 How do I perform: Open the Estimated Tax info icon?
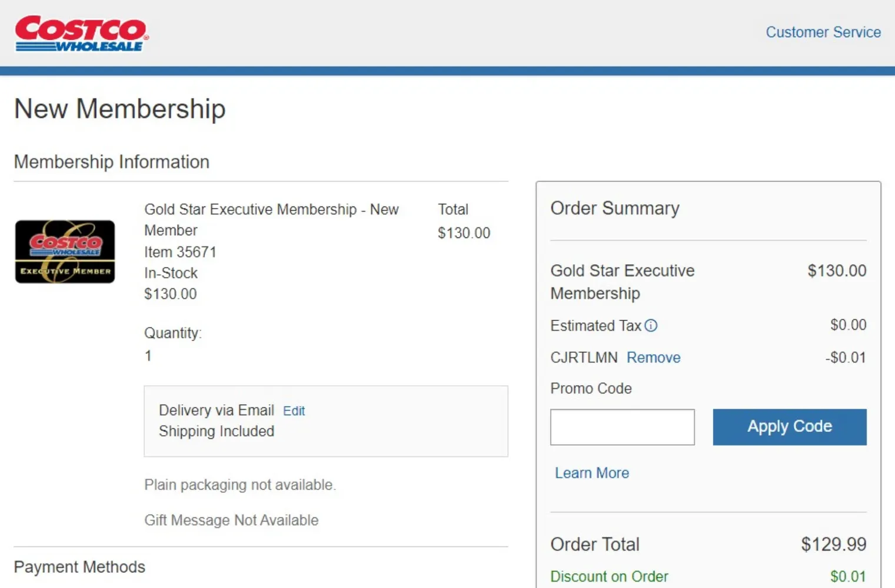651,326
